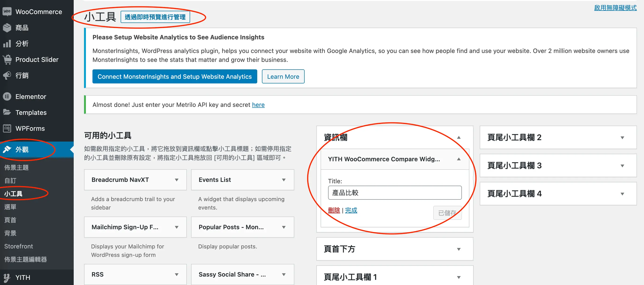This screenshot has height=285, width=644.
Task: Click the 行銷 megaphone icon
Action: coord(7,75)
